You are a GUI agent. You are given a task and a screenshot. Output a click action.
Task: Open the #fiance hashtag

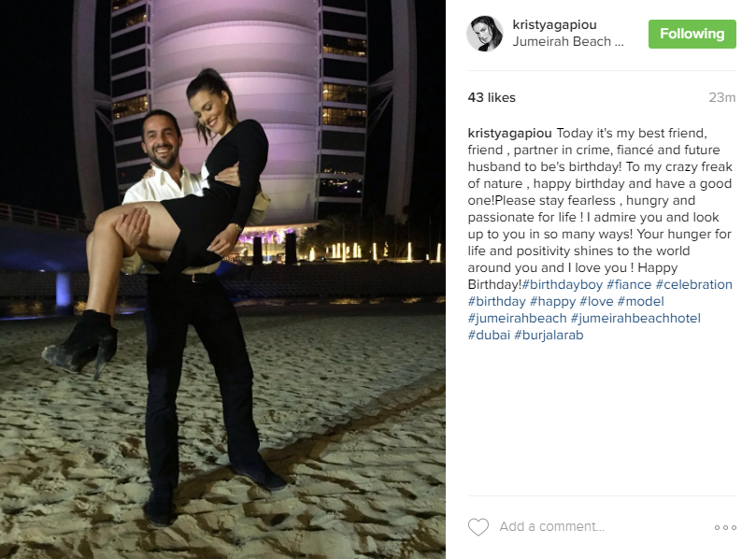[x=629, y=284]
